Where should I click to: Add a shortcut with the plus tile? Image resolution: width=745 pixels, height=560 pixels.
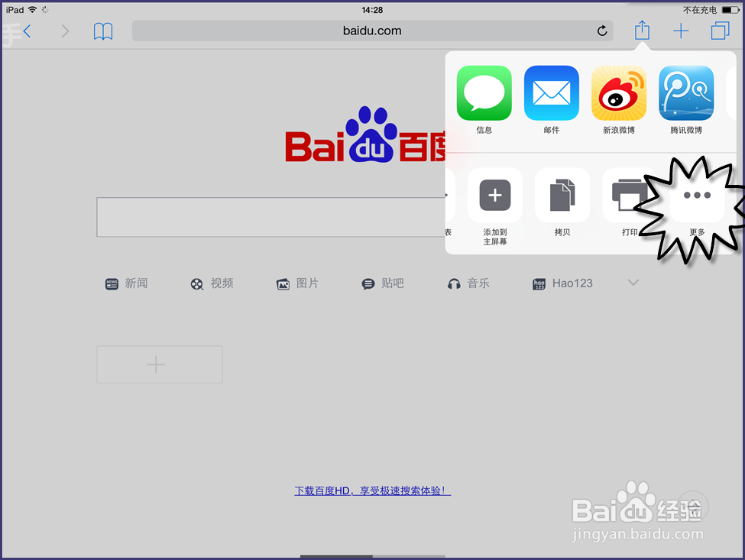click(160, 364)
